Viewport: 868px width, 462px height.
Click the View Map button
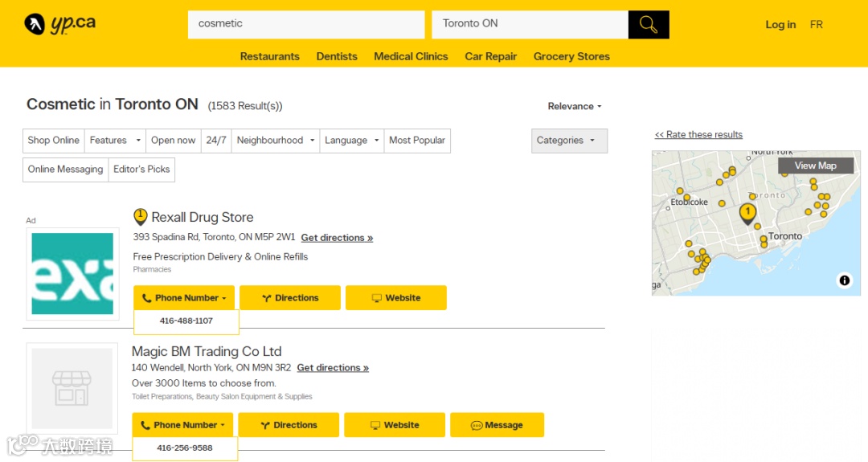(816, 166)
